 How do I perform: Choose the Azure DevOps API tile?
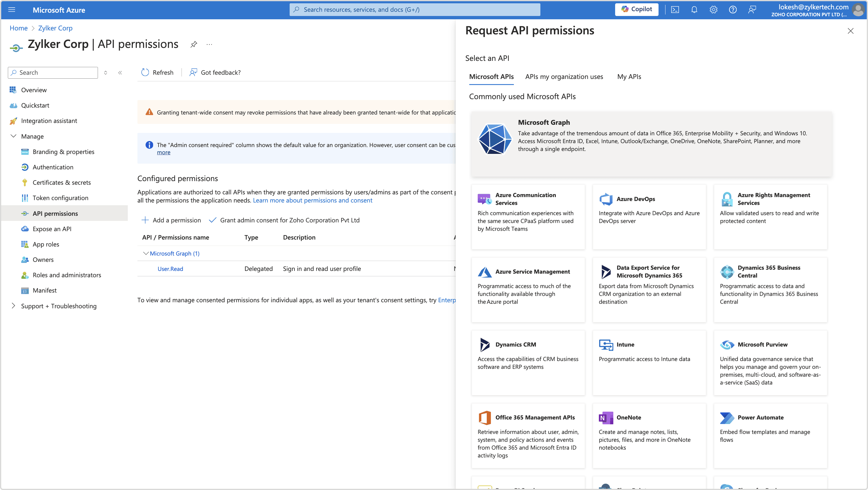[x=649, y=216]
